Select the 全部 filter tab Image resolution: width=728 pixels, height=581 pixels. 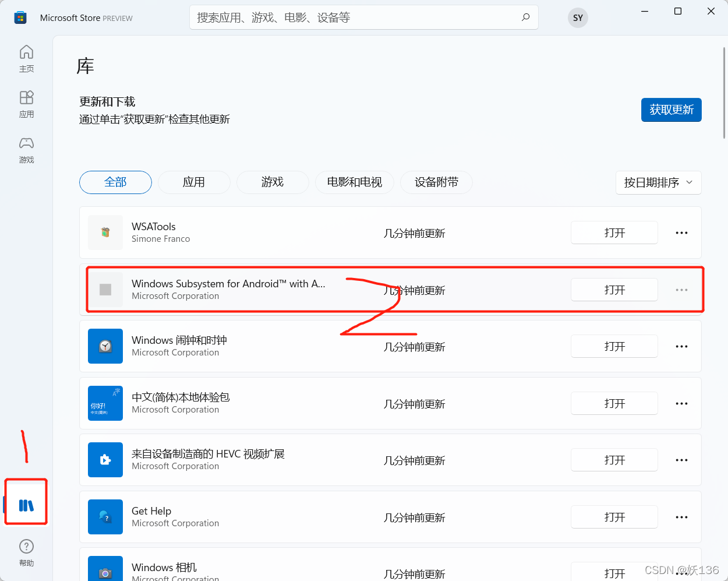[x=115, y=182]
